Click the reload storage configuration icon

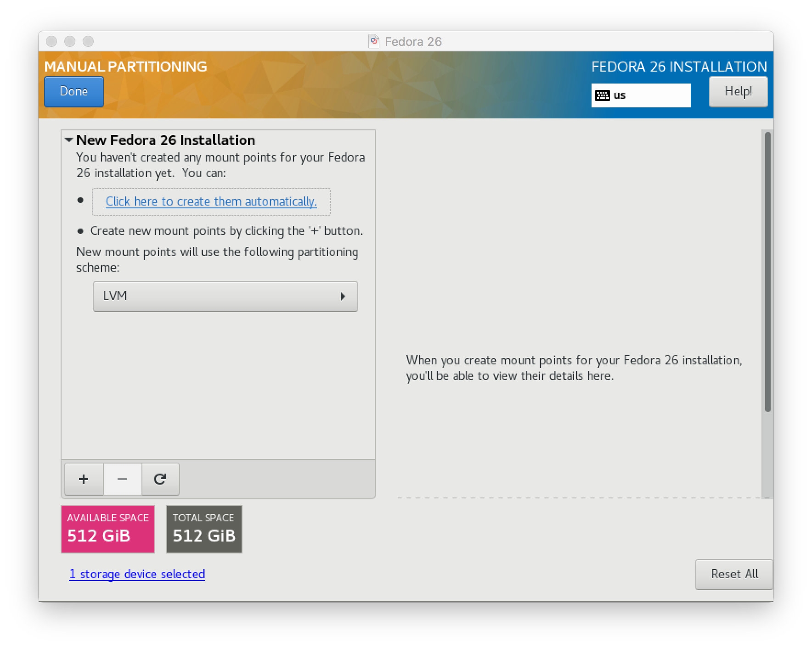pos(160,479)
